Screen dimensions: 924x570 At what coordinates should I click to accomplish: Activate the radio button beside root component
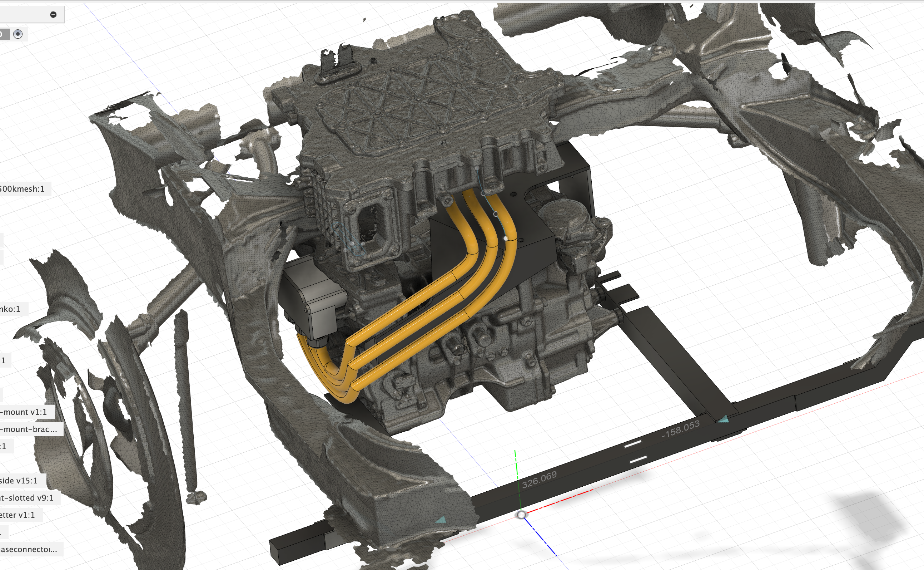18,34
